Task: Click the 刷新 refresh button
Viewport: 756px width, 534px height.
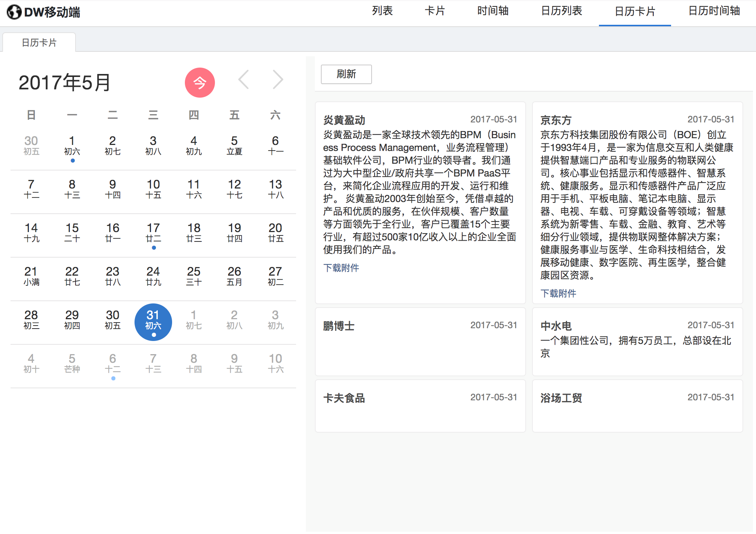Action: tap(346, 74)
